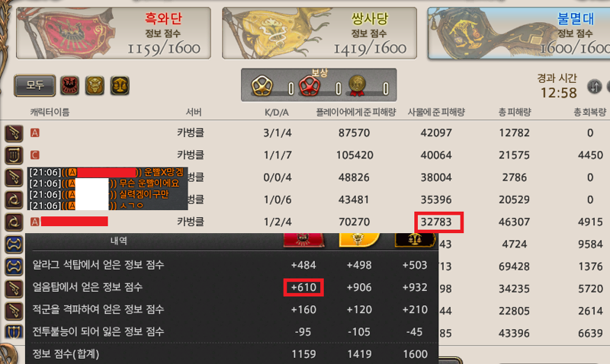Open the 쌍사당 team score banner
Screen dimensions: 610x364
click(319, 34)
